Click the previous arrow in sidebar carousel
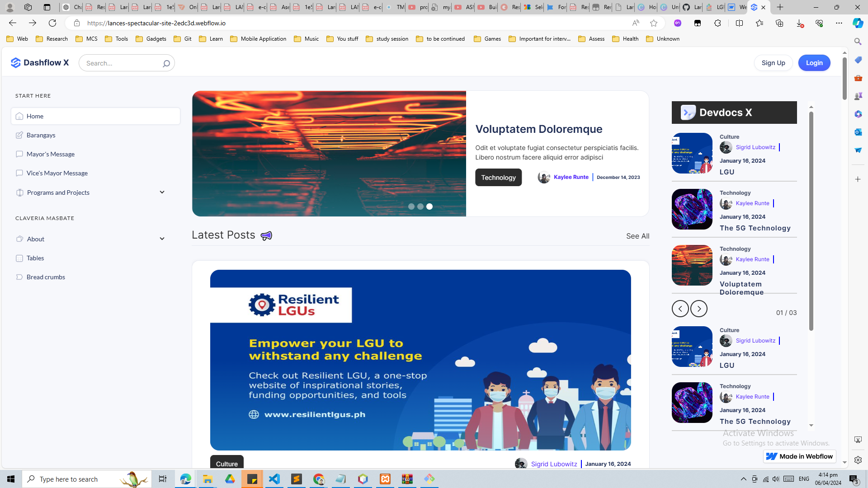Image resolution: width=868 pixels, height=488 pixels. (680, 309)
